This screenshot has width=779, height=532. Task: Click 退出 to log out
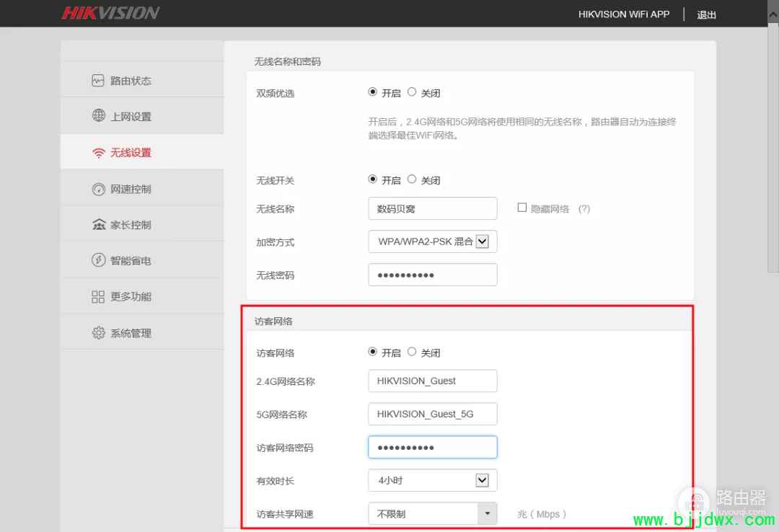tap(706, 14)
